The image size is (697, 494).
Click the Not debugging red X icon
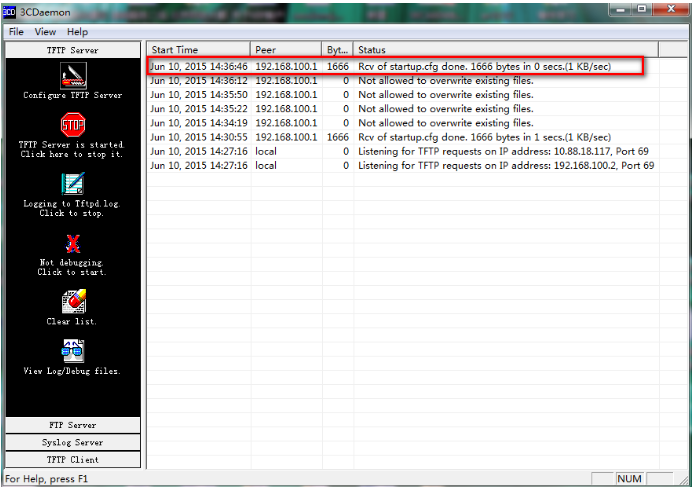[x=73, y=244]
